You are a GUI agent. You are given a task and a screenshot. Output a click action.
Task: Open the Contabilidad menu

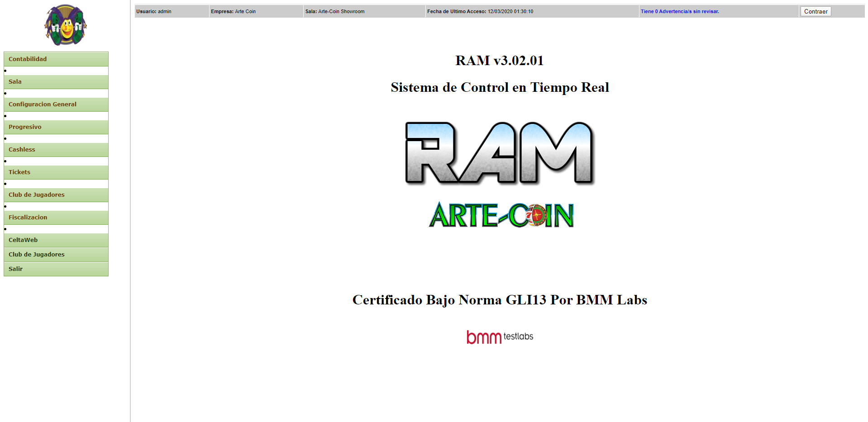(x=56, y=59)
